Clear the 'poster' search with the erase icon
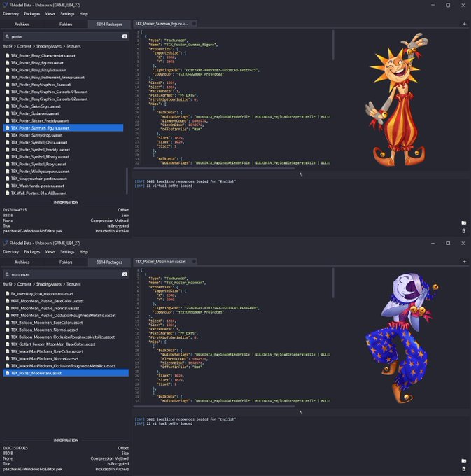The image size is (471, 476). [x=125, y=36]
